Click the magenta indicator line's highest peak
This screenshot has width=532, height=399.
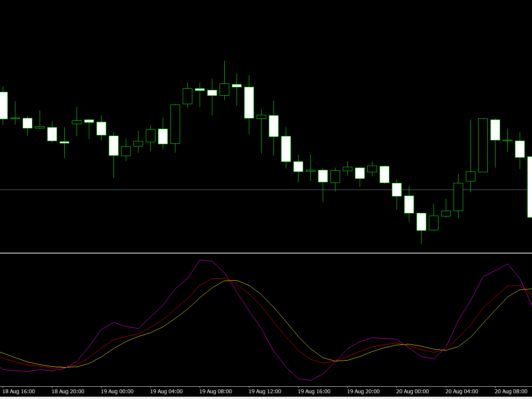pyautogui.click(x=200, y=260)
